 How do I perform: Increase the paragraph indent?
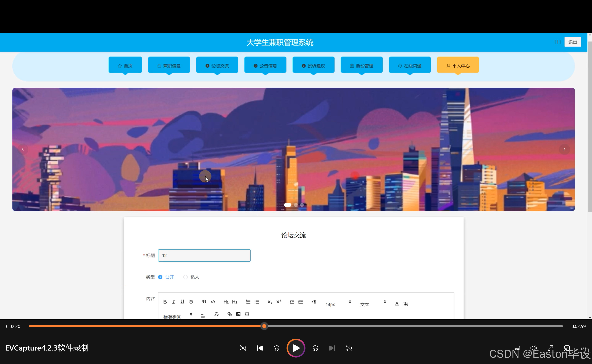300,302
